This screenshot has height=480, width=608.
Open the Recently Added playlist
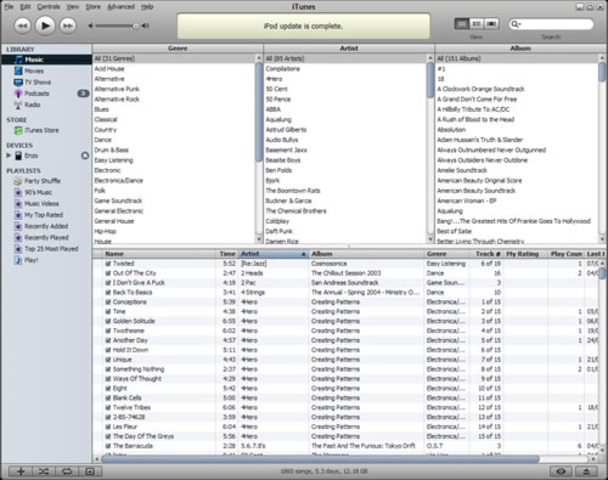[x=47, y=226]
